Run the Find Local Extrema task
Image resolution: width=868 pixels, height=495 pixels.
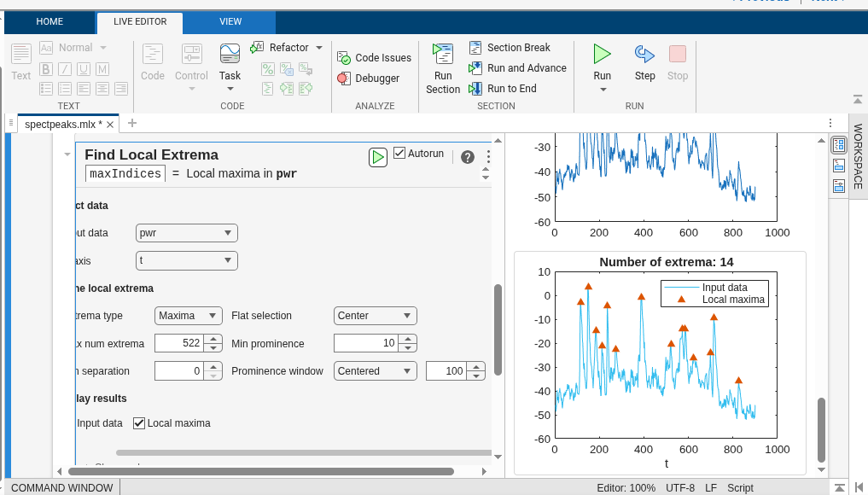pyautogui.click(x=378, y=157)
